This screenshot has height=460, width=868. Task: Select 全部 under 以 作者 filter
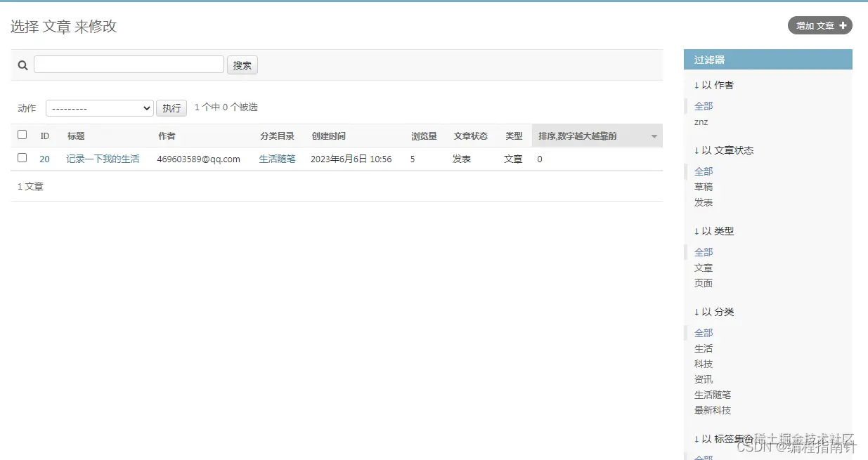point(704,106)
